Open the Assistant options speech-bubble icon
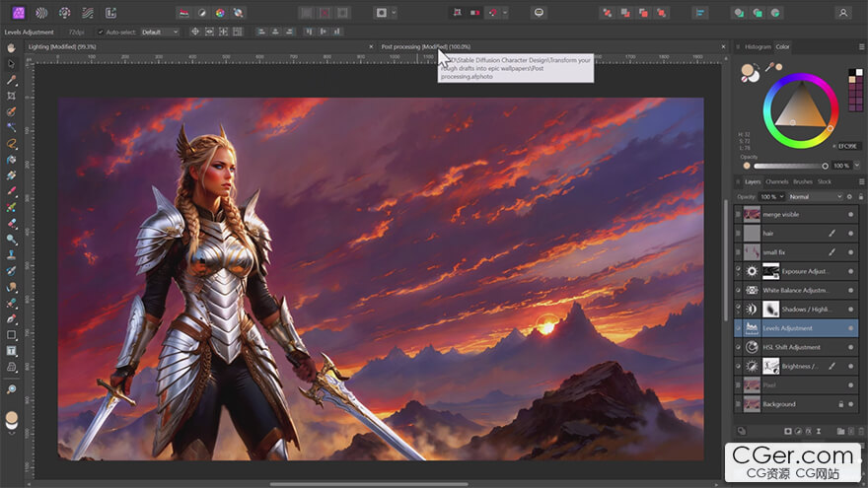The height and width of the screenshot is (488, 868). tap(539, 13)
